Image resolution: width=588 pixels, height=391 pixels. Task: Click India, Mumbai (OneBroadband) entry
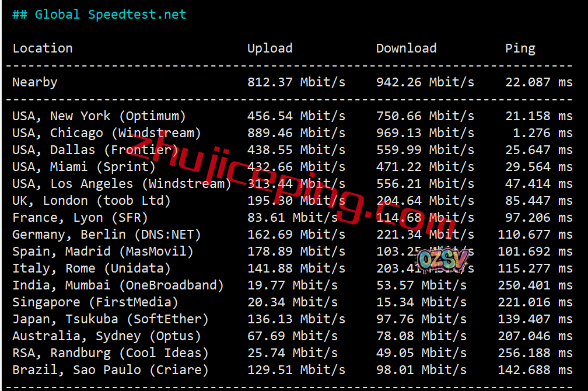pyautogui.click(x=118, y=285)
